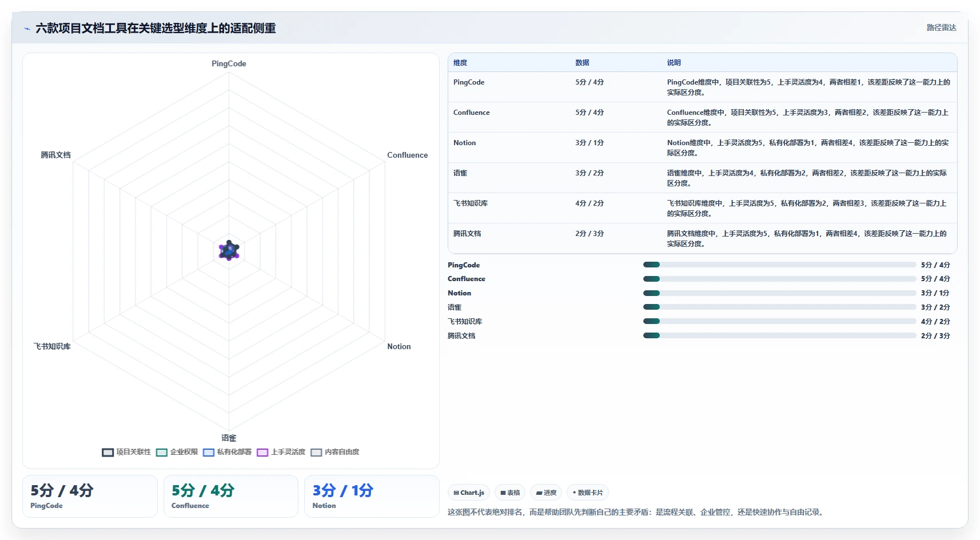Click the Confluence axis label on the radar chart

(407, 155)
